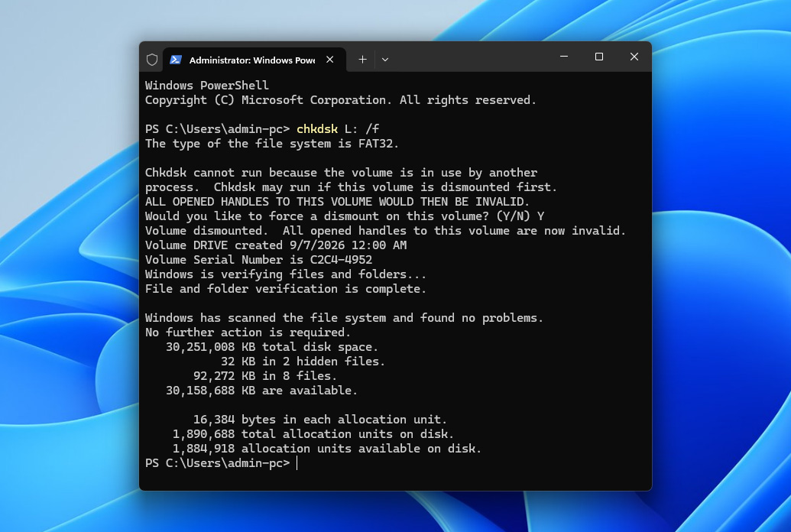Screen dimensions: 791x532
Task: Click '30,158,688 KB are available.' line
Action: pos(261,391)
